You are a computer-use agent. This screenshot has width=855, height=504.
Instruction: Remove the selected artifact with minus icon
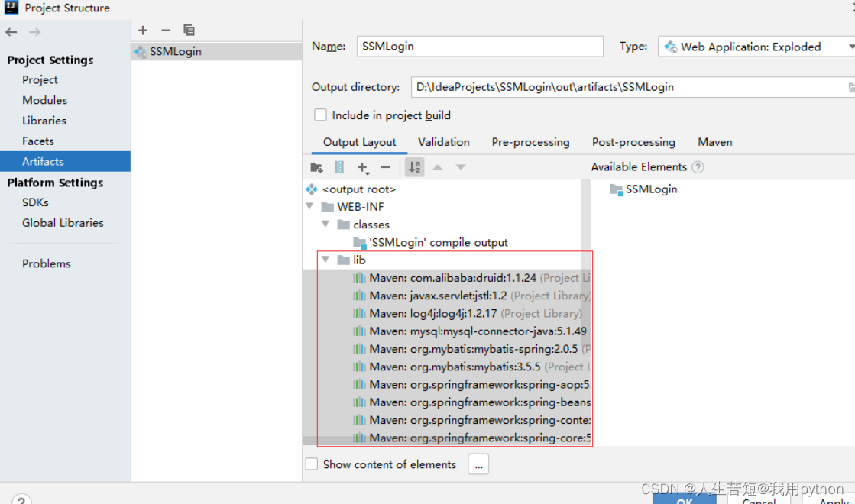pyautogui.click(x=166, y=30)
